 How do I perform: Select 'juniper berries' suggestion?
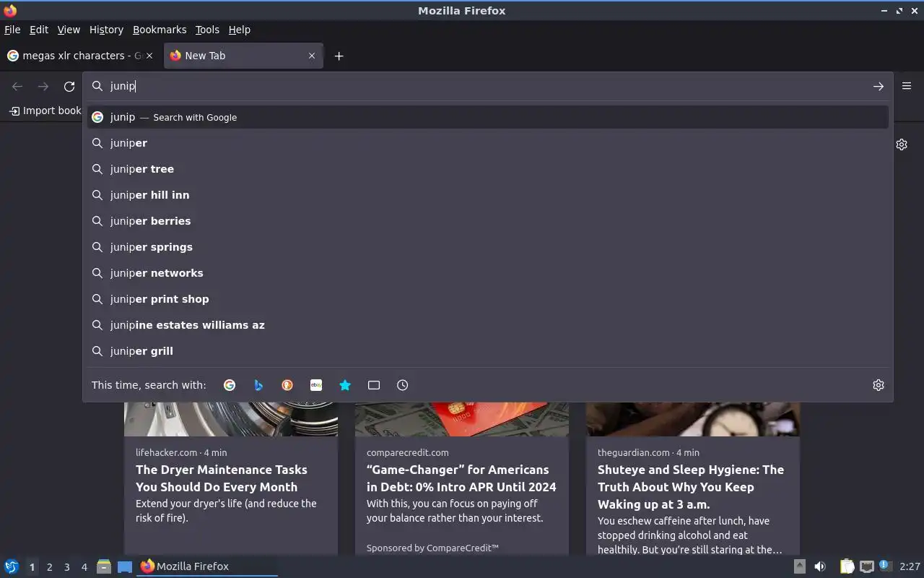(488, 221)
